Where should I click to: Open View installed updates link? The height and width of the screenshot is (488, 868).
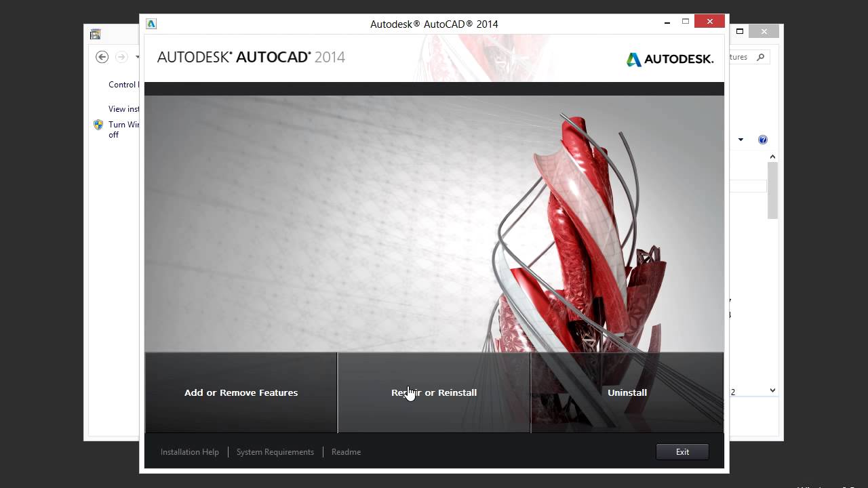124,108
